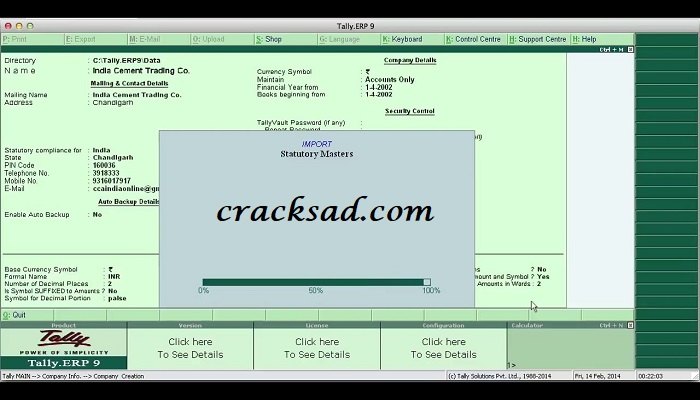Click the macOS green zoom button
700x400 pixels.
click(30, 26)
